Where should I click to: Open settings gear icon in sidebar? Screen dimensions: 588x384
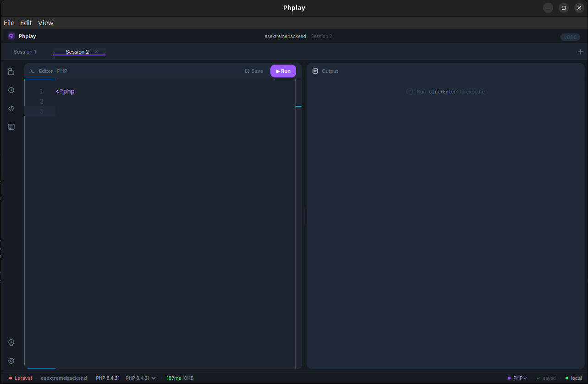[11, 361]
